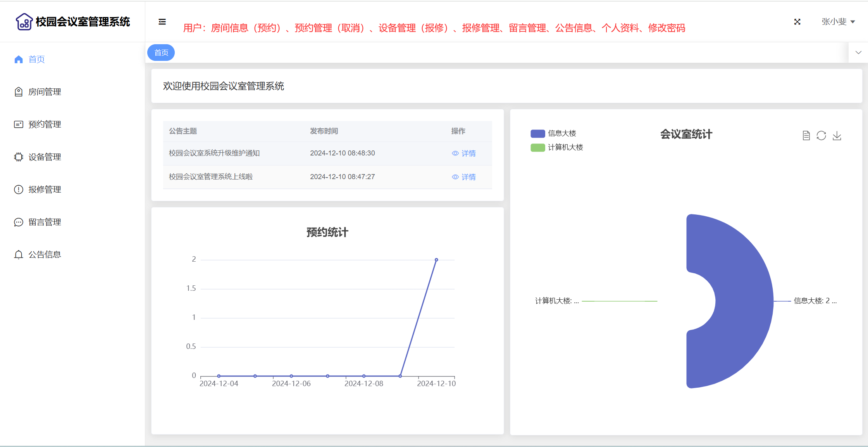Screen dimensions: 868x447
Task: Open 预约管理 in the sidebar
Action: [x=45, y=124]
